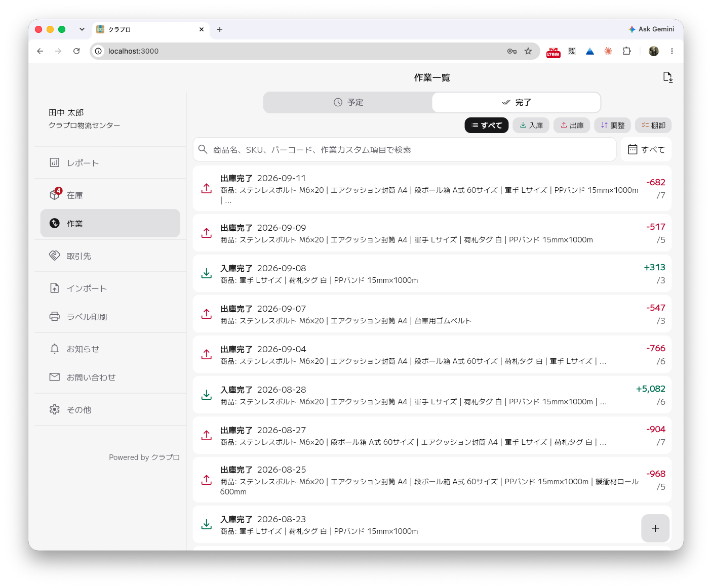
Task: Open 出庫完了 2026-09-04 entry
Action: pos(432,354)
